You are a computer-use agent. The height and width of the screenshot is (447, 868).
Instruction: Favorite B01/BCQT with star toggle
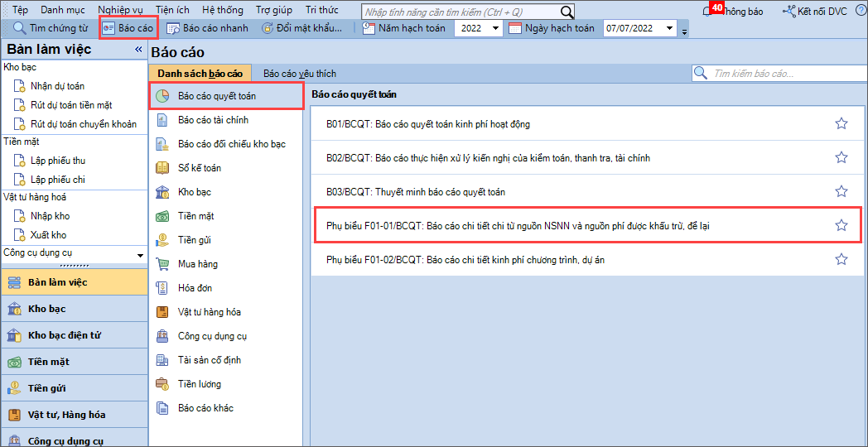coord(841,124)
